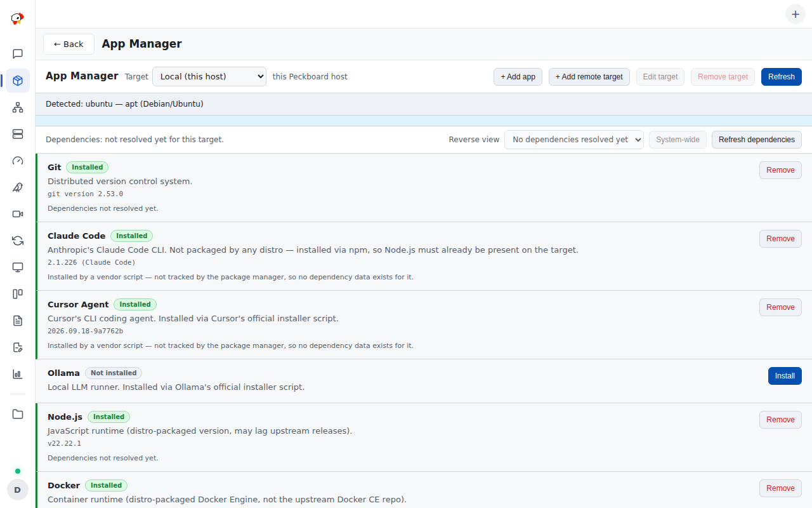Click the Refresh dependencies button
The image size is (812, 508).
click(x=757, y=140)
